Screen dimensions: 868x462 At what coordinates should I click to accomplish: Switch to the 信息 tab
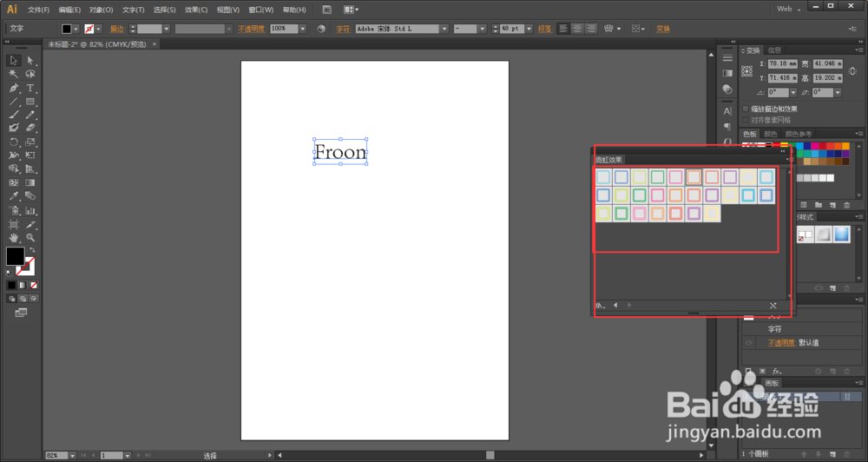pos(774,50)
